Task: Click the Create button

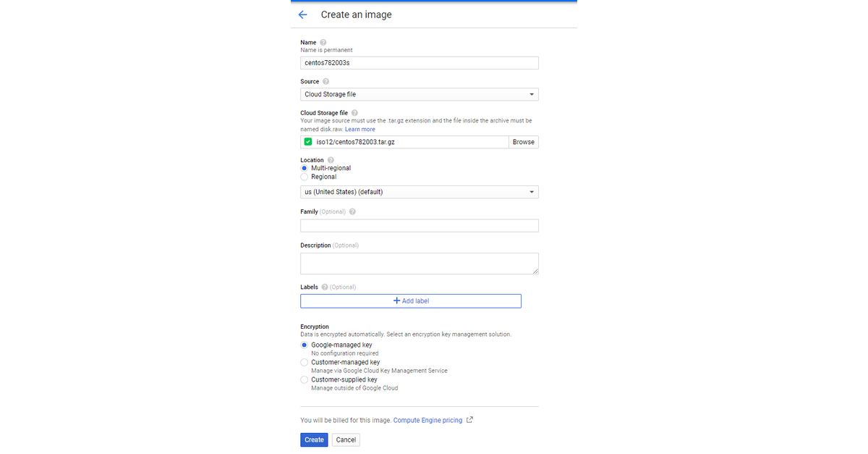Action: pyautogui.click(x=314, y=440)
